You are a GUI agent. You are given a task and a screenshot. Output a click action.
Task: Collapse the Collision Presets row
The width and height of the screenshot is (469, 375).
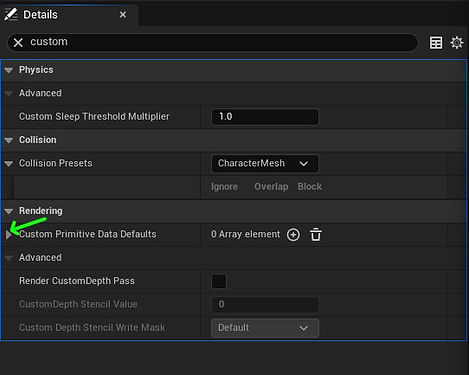click(x=9, y=163)
